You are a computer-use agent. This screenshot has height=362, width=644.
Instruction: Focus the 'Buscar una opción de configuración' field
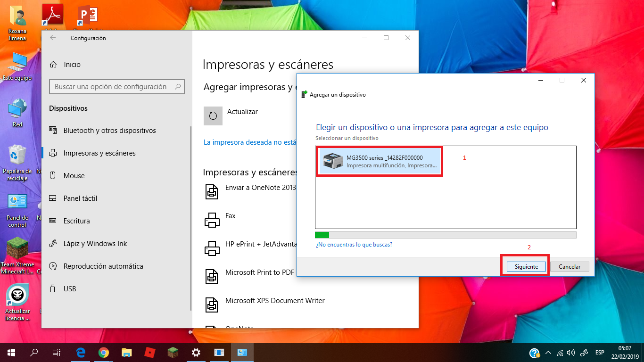117,87
